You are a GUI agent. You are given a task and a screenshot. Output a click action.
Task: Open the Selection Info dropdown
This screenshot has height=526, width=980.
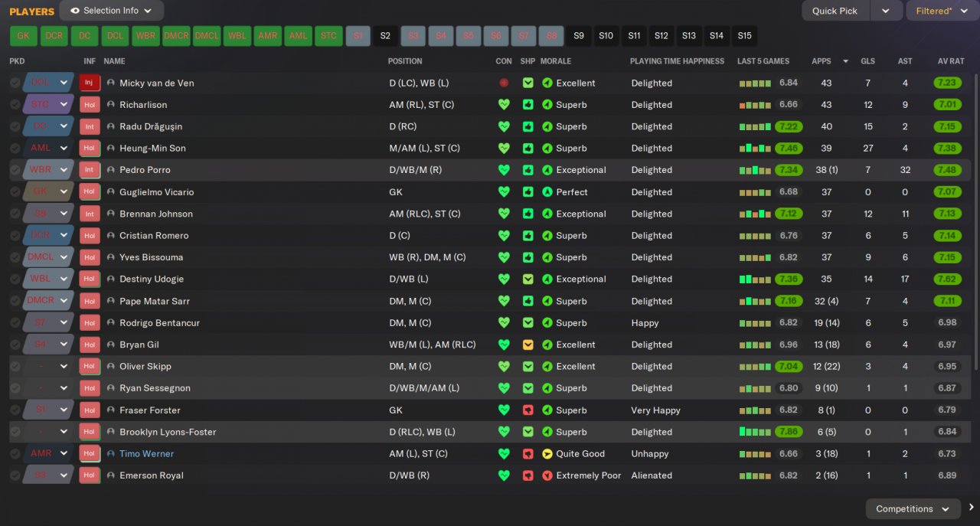tap(112, 11)
